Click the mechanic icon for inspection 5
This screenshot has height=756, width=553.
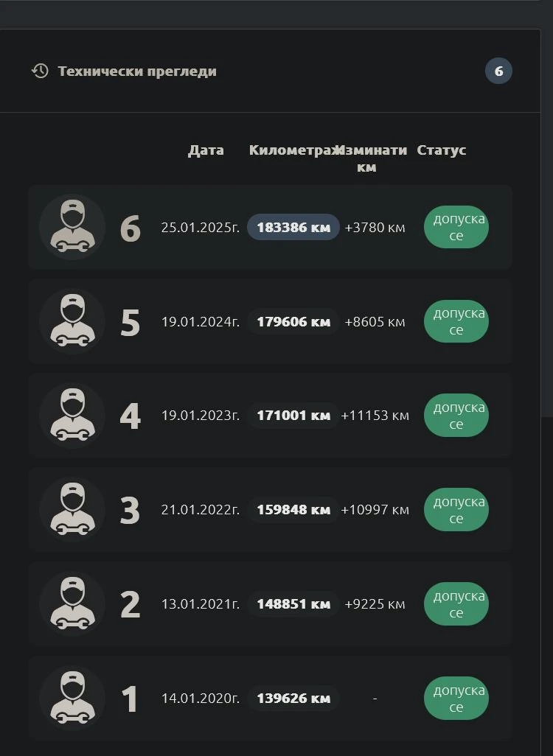[x=72, y=321]
